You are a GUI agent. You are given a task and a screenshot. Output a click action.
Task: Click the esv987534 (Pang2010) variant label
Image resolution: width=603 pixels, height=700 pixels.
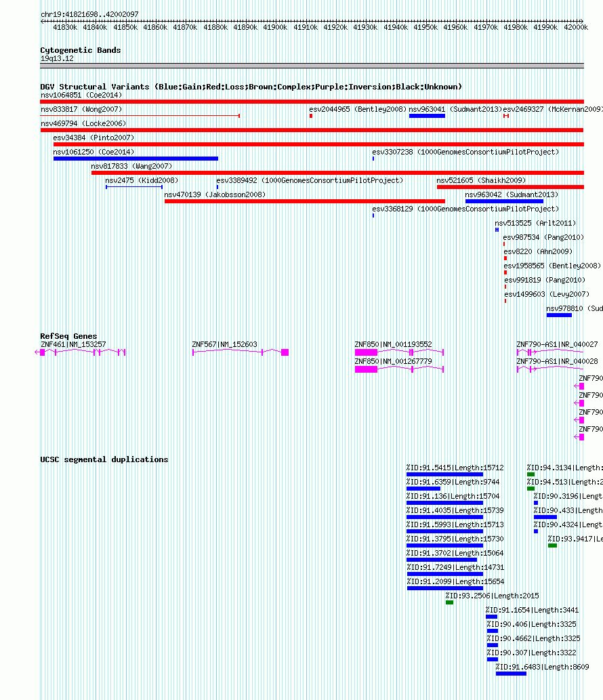pos(543,238)
